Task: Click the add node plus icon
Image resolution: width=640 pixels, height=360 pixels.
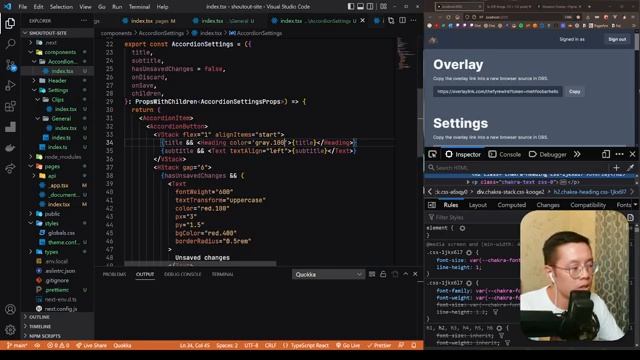Action: (616, 167)
